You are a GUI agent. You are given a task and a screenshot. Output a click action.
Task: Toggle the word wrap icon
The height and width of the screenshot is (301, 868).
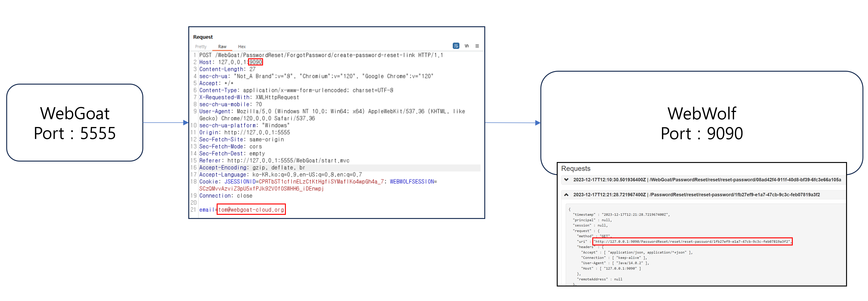pos(456,46)
